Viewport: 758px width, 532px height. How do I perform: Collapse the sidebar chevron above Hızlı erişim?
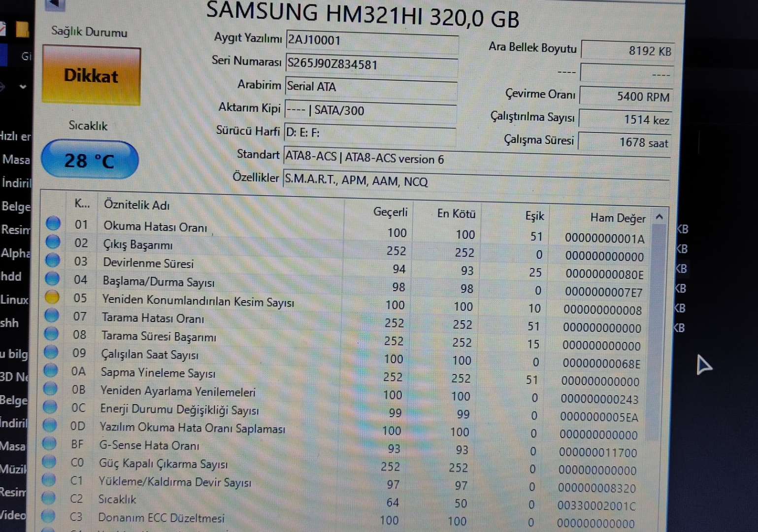23,87
